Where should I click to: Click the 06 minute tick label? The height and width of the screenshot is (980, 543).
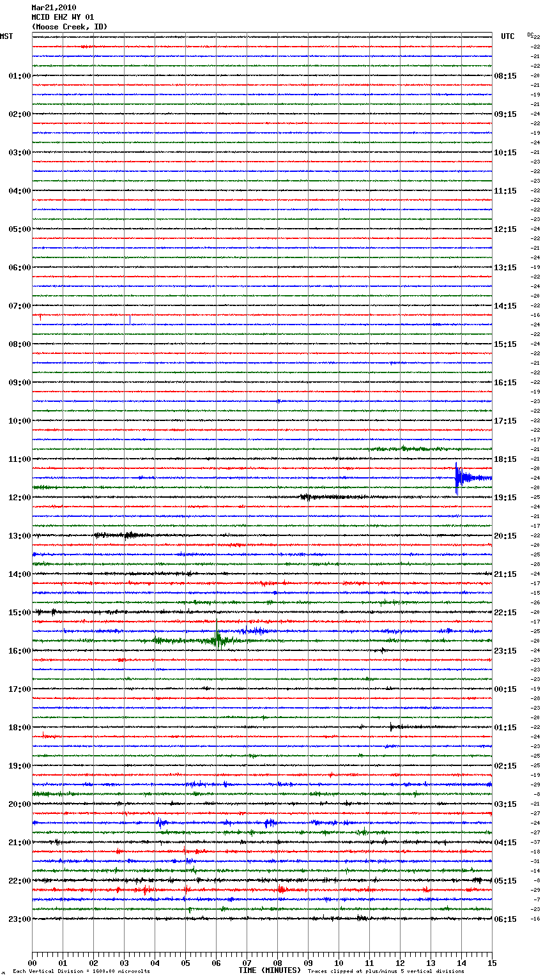pyautogui.click(x=216, y=963)
